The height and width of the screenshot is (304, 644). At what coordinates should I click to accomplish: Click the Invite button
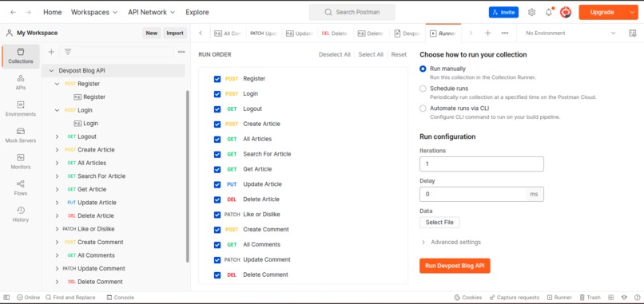pos(503,12)
